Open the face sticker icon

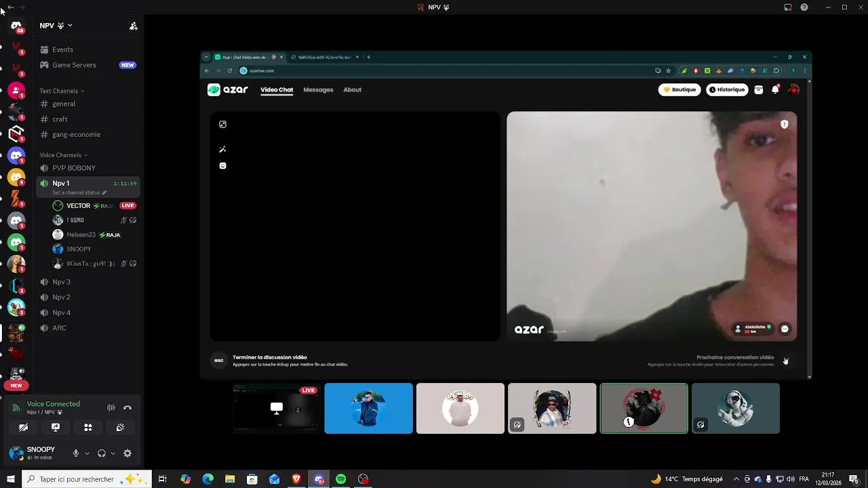(222, 165)
